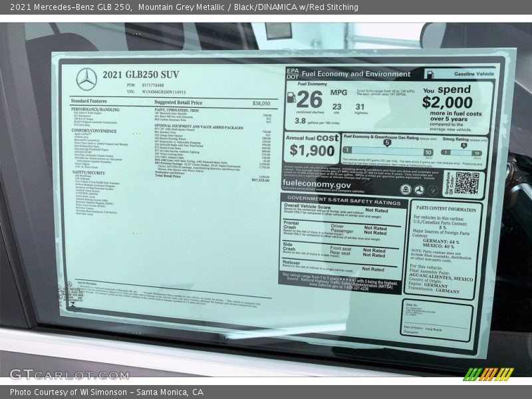Viewport: 532px width, 399px height.
Task: Click the 'PAINT, UPHOLSTERY, TRIM' heading
Action: [177, 110]
